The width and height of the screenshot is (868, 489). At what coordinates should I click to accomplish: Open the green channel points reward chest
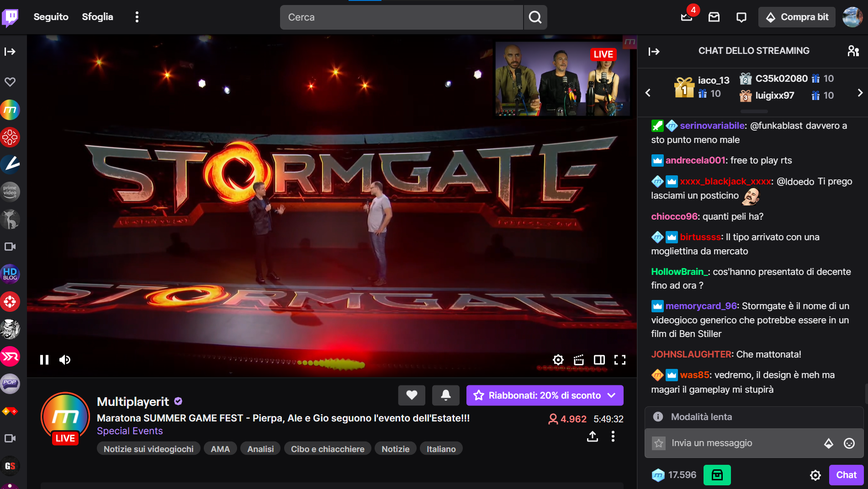717,475
